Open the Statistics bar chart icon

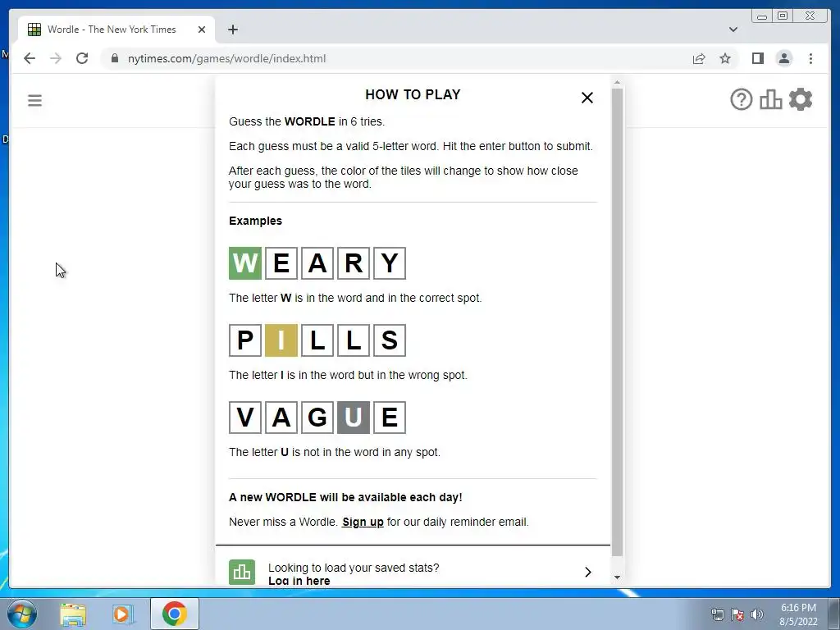coord(771,99)
